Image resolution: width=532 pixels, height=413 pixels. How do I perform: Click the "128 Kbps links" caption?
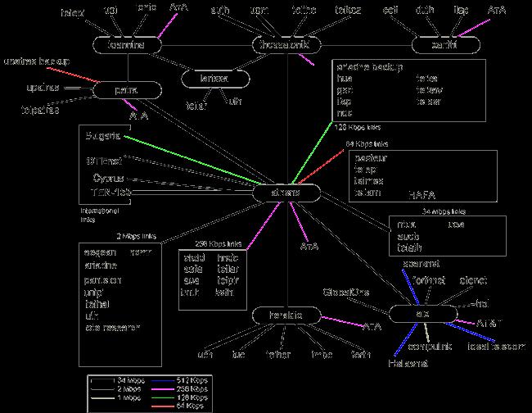[x=358, y=127]
